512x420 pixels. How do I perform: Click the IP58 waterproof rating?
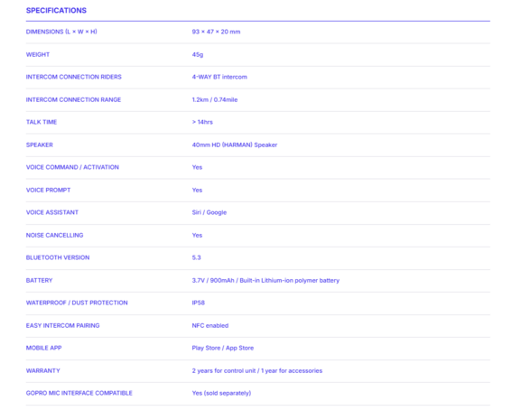(198, 303)
